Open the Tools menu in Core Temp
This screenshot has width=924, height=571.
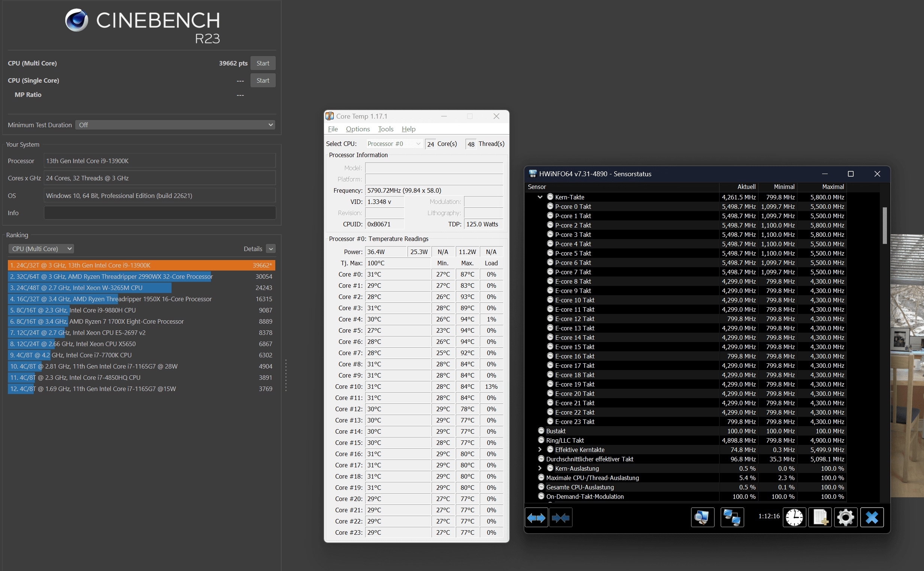385,129
